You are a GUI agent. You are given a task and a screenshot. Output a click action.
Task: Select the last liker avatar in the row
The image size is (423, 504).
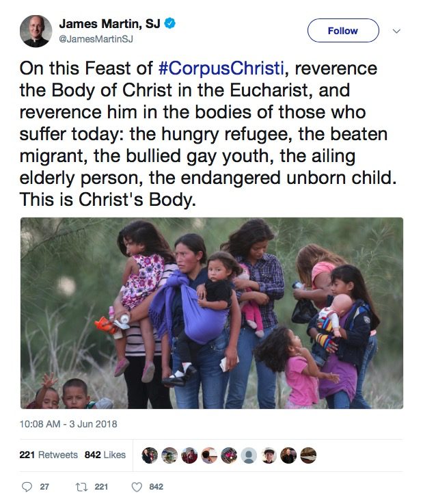tap(308, 455)
